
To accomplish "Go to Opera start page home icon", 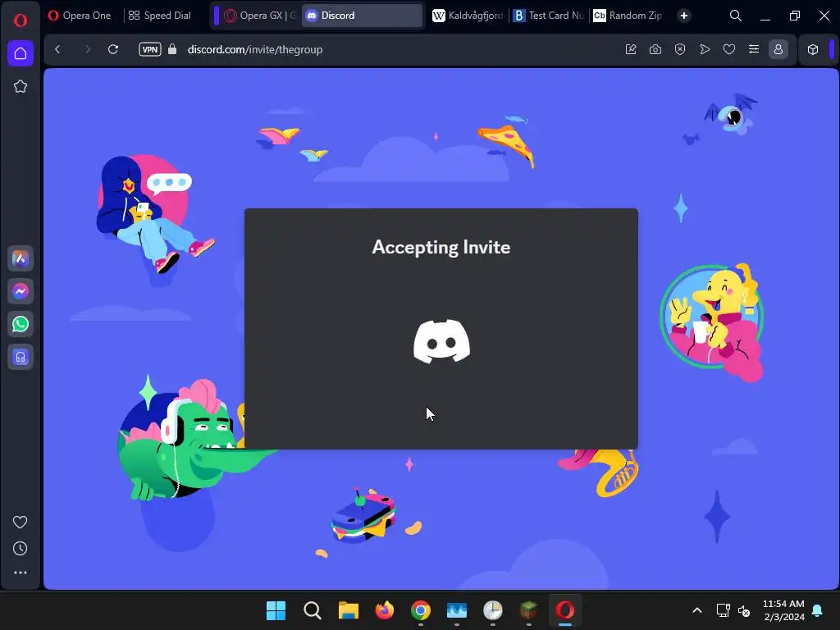I will click(21, 53).
